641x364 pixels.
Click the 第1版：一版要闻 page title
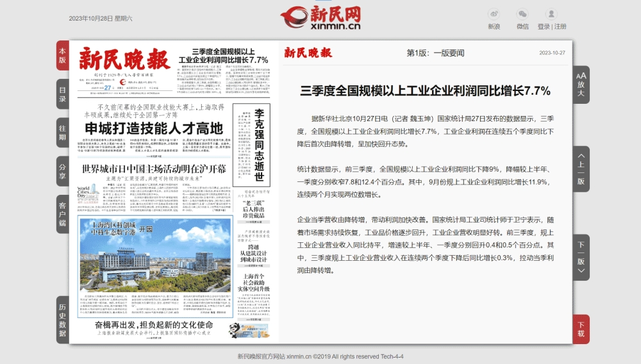pyautogui.click(x=435, y=53)
